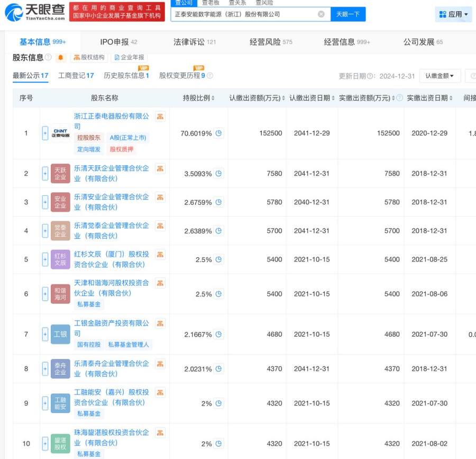This screenshot has height=459, width=476.
Task: Click the TianYanCha logo
Action: click(35, 12)
